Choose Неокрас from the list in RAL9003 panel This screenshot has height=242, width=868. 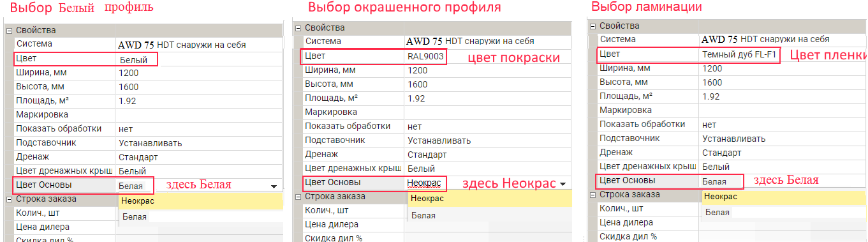(x=490, y=199)
